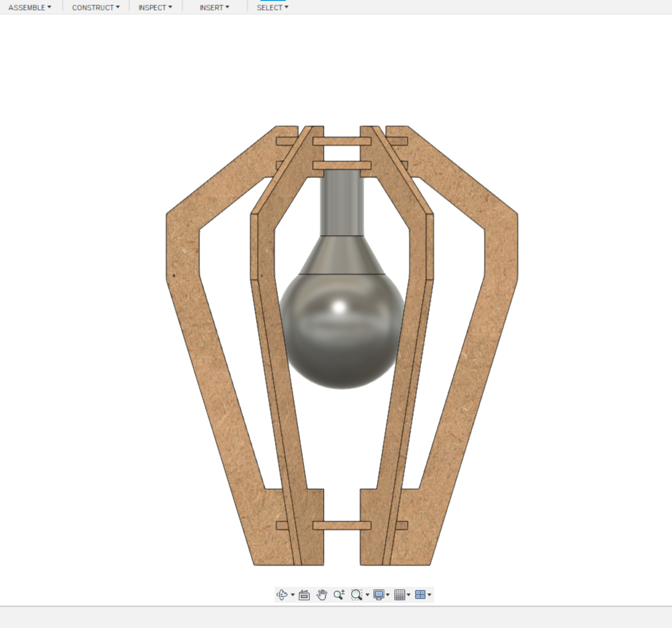The height and width of the screenshot is (628, 672).
Task: Expand the Display Settings dropdown arrow
Action: point(388,595)
